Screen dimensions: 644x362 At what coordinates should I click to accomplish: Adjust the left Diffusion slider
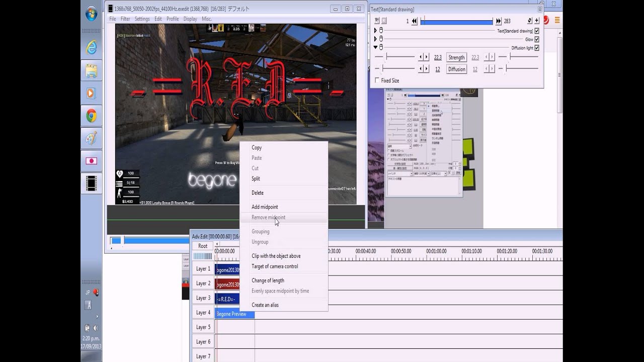click(395, 69)
